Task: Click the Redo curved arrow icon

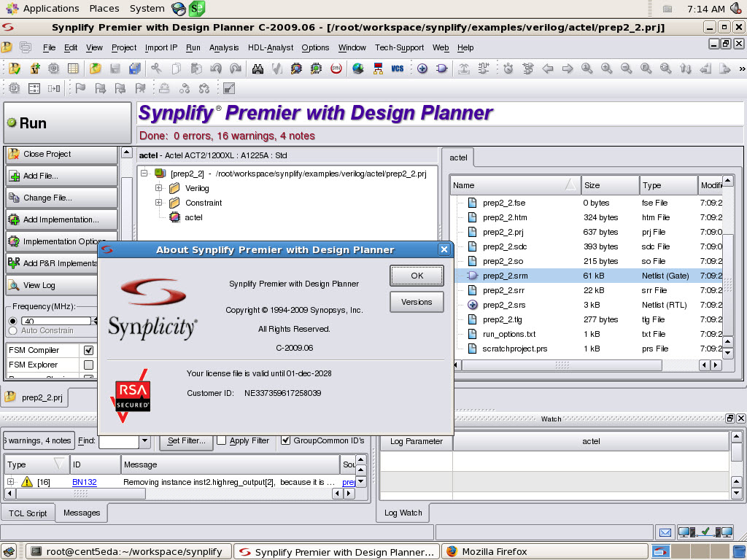Action: coord(236,69)
